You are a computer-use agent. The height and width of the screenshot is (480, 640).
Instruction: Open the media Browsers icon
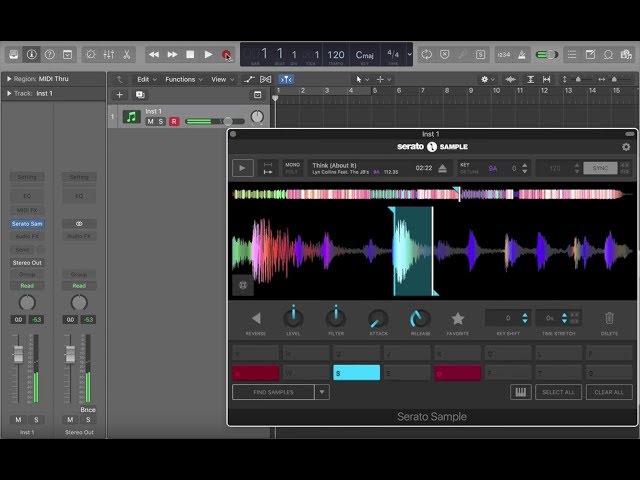point(626,55)
